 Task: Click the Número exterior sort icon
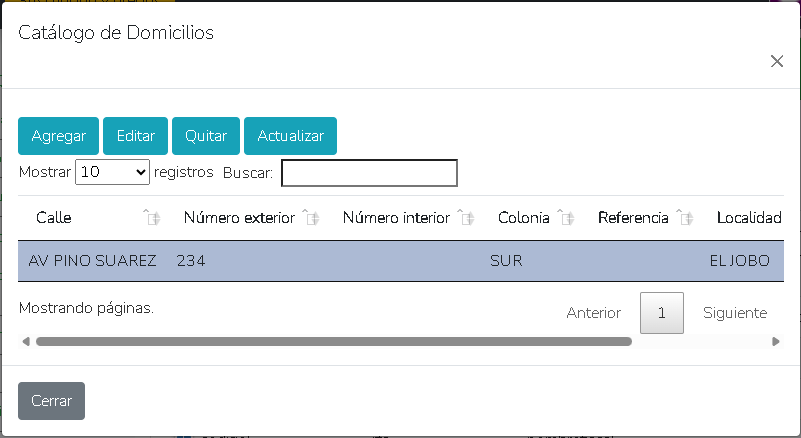[x=311, y=218]
